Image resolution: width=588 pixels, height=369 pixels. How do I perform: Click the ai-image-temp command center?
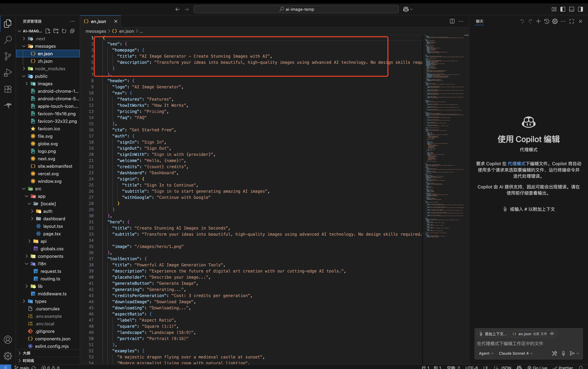[296, 9]
